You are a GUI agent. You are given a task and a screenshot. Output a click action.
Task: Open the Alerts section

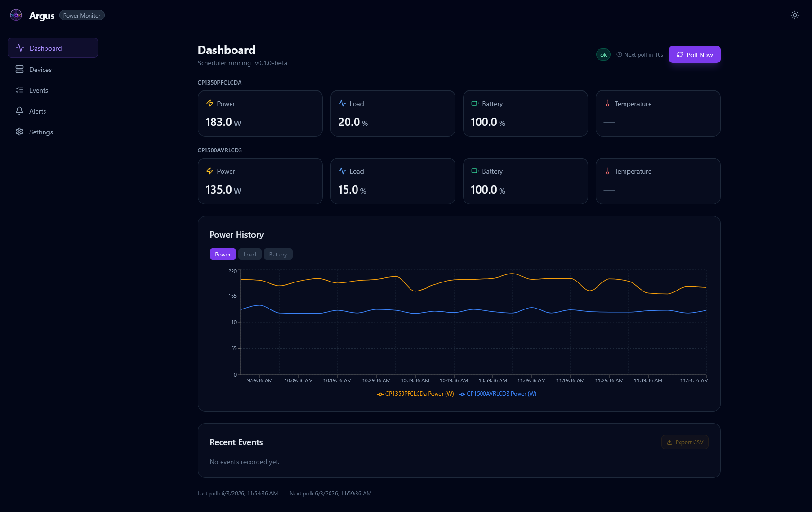(53, 111)
